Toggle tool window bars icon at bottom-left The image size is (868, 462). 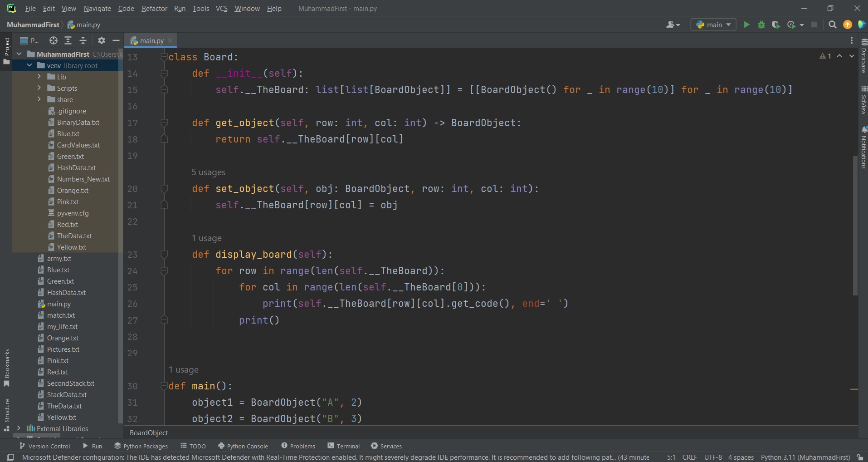(10, 457)
